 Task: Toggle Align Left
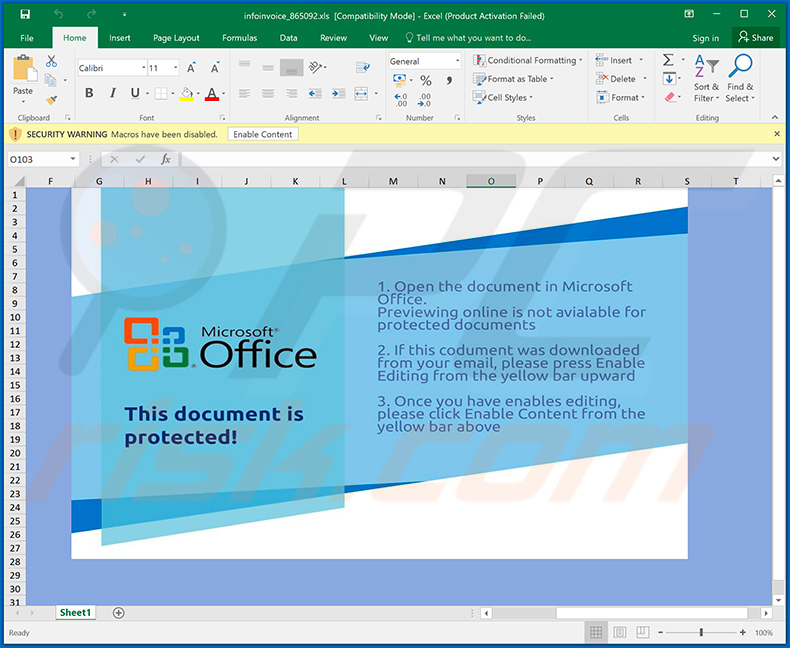coord(244,93)
